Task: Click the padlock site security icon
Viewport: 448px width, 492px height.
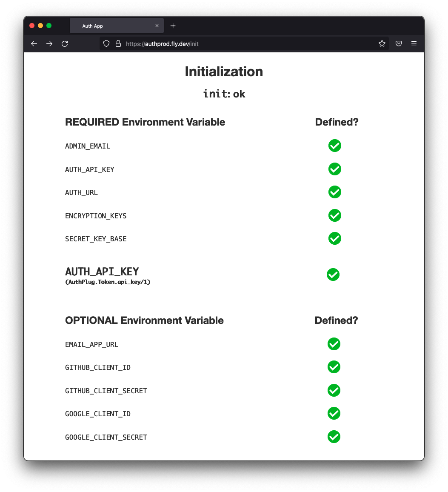Action: click(118, 43)
